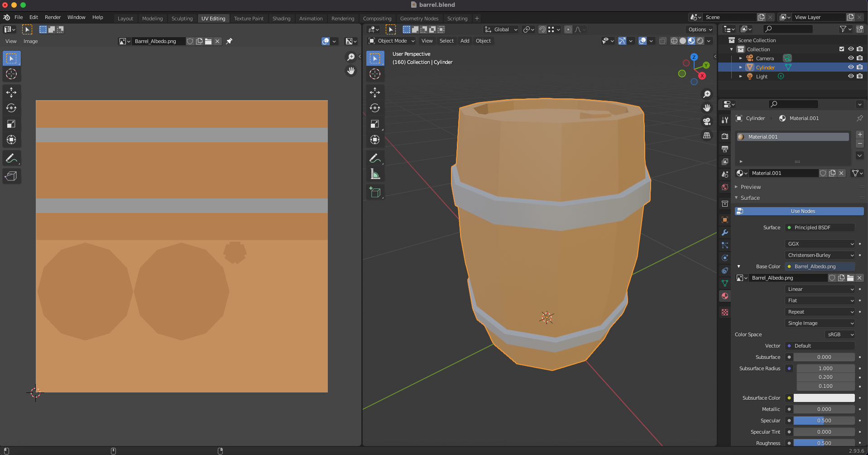
Task: Click the Add Cube tool icon
Action: click(x=375, y=192)
